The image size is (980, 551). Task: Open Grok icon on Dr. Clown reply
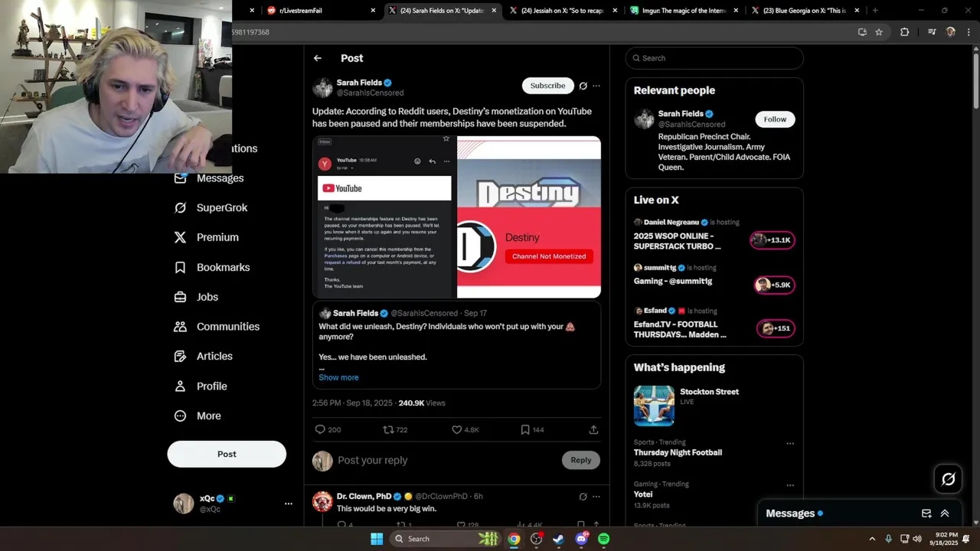583,497
